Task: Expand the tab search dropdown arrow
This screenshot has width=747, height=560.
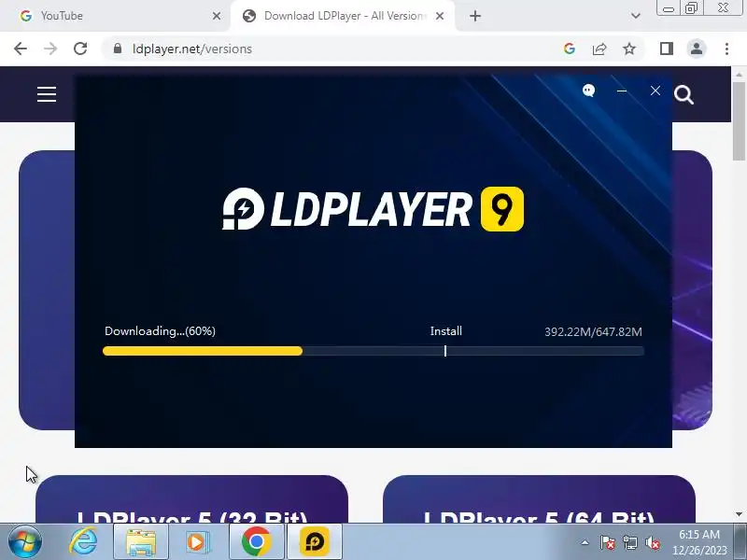Action: 636,16
